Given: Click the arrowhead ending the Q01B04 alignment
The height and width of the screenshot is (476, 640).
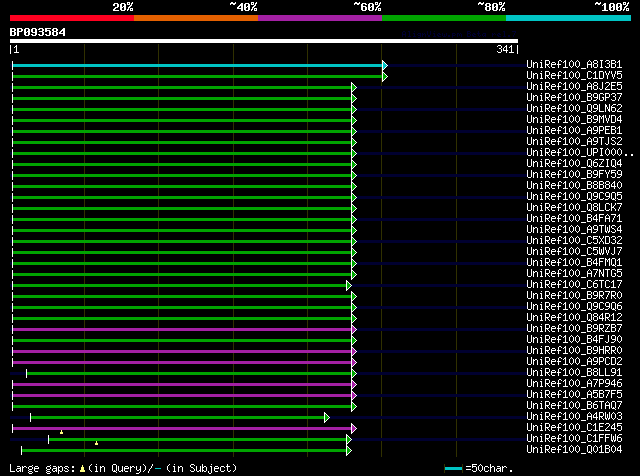Looking at the screenshot, I should 349,450.
